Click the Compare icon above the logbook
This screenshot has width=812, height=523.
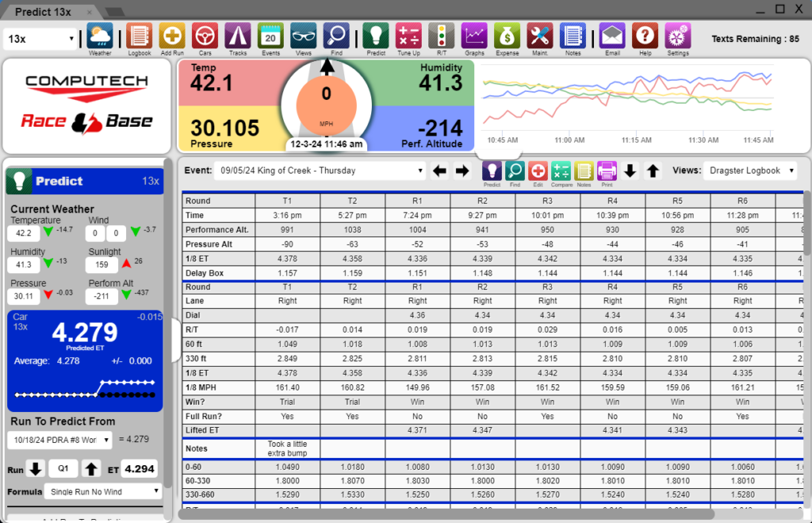point(561,171)
